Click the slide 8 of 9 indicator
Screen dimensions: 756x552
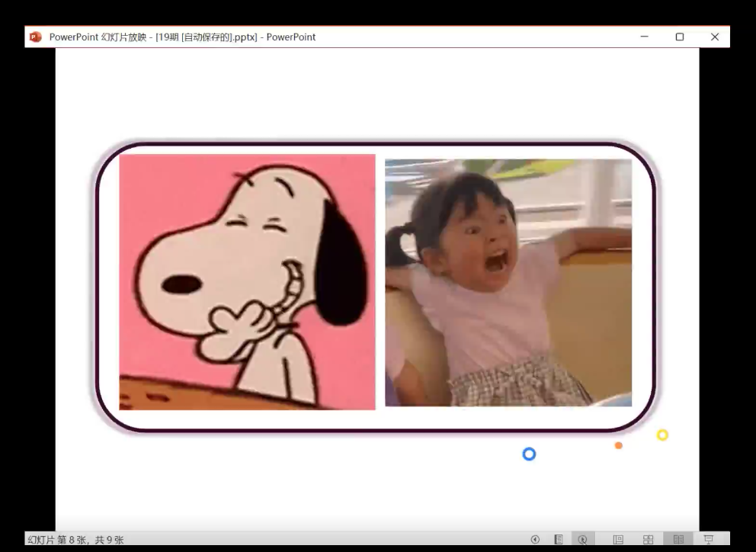pos(75,540)
